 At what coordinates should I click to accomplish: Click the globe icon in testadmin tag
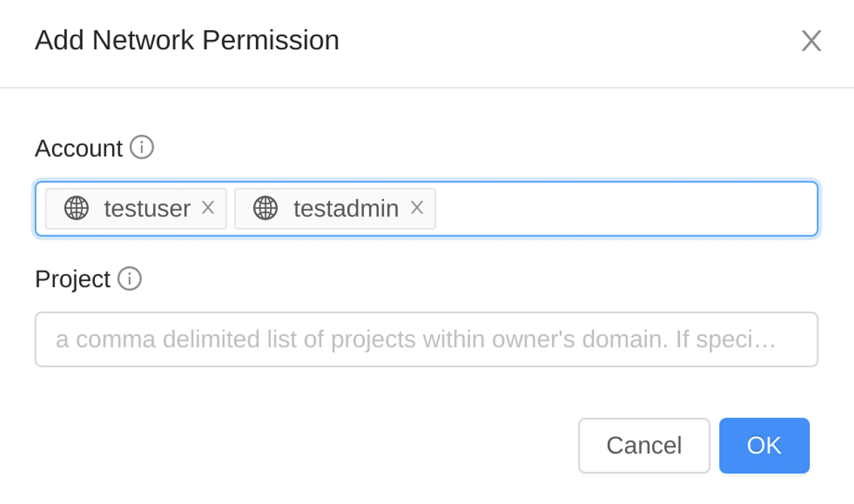pyautogui.click(x=265, y=208)
